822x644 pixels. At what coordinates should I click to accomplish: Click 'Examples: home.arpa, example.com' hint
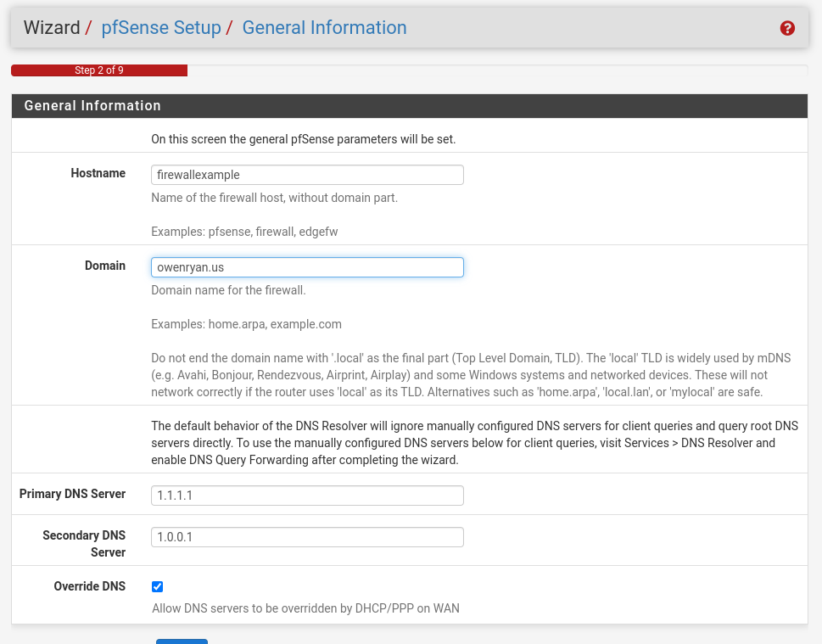click(x=246, y=324)
